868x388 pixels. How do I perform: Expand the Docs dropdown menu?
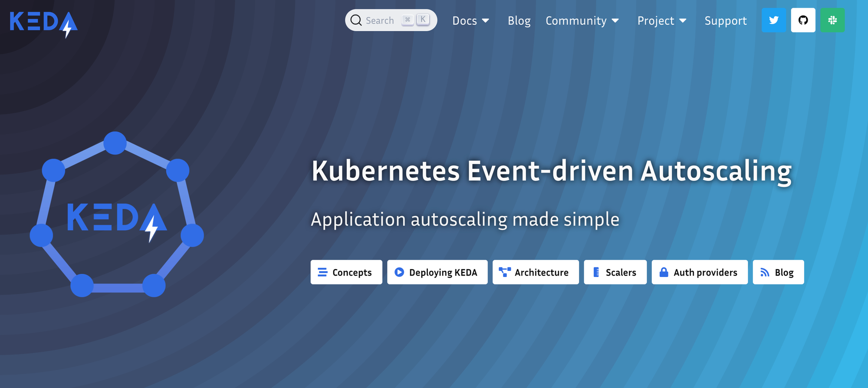(x=471, y=21)
